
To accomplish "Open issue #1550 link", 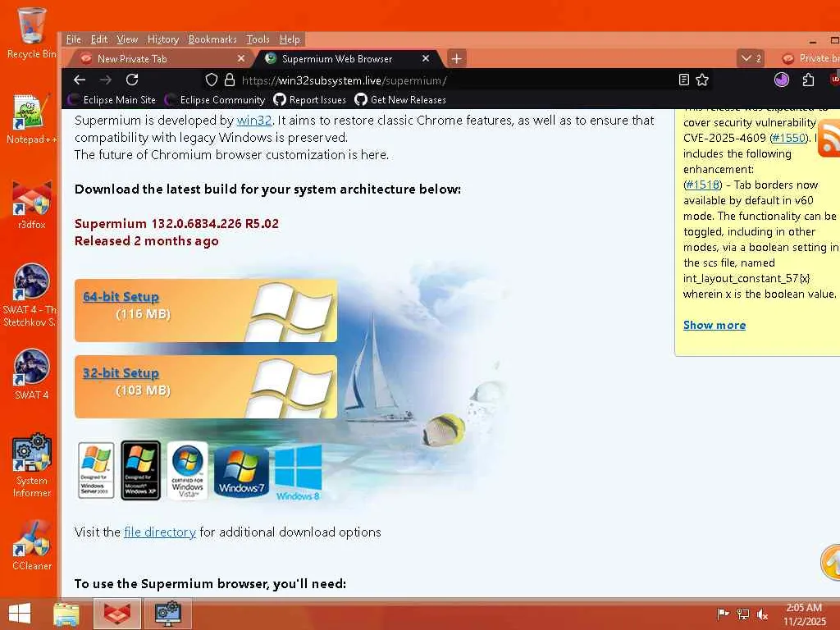I will [x=789, y=138].
